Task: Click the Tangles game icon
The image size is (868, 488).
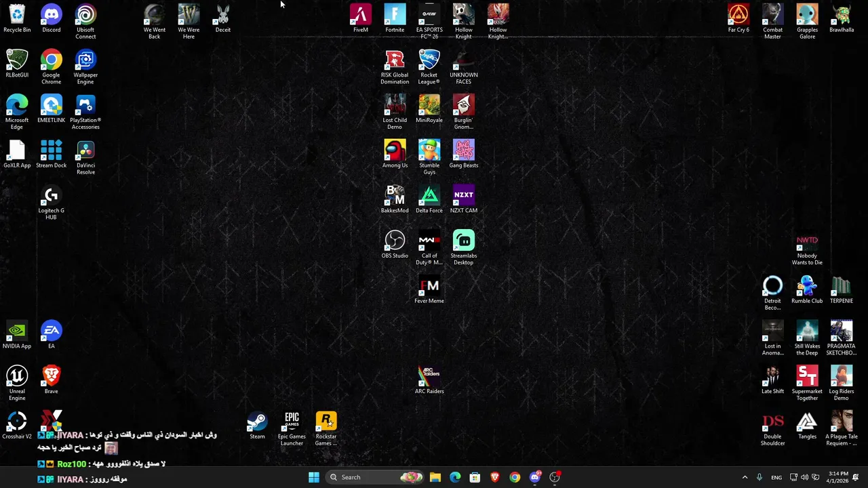Action: click(807, 426)
